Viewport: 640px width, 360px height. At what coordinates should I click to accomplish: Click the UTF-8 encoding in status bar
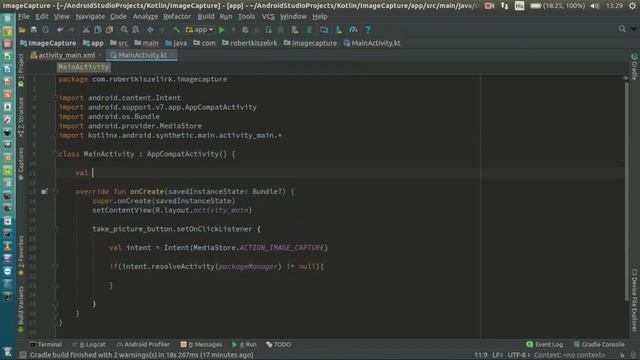[518, 355]
